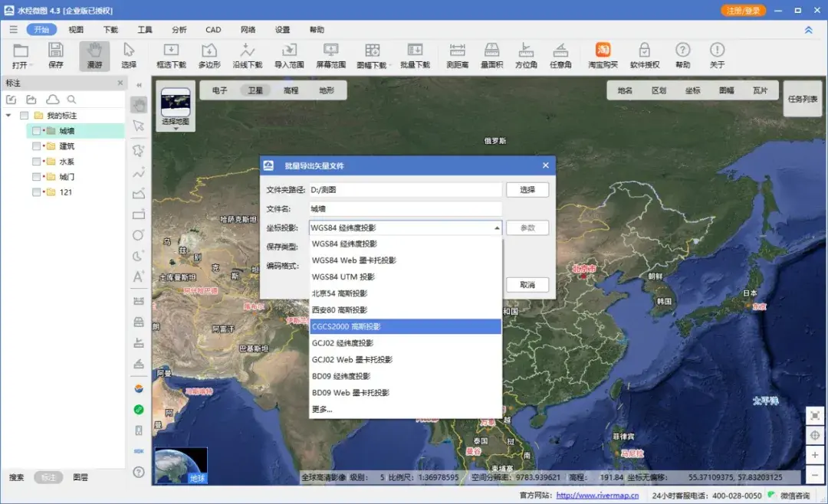Viewport: 828px width, 504px height.
Task: Check the 城墙 annotation layer checkbox
Action: pyautogui.click(x=35, y=129)
